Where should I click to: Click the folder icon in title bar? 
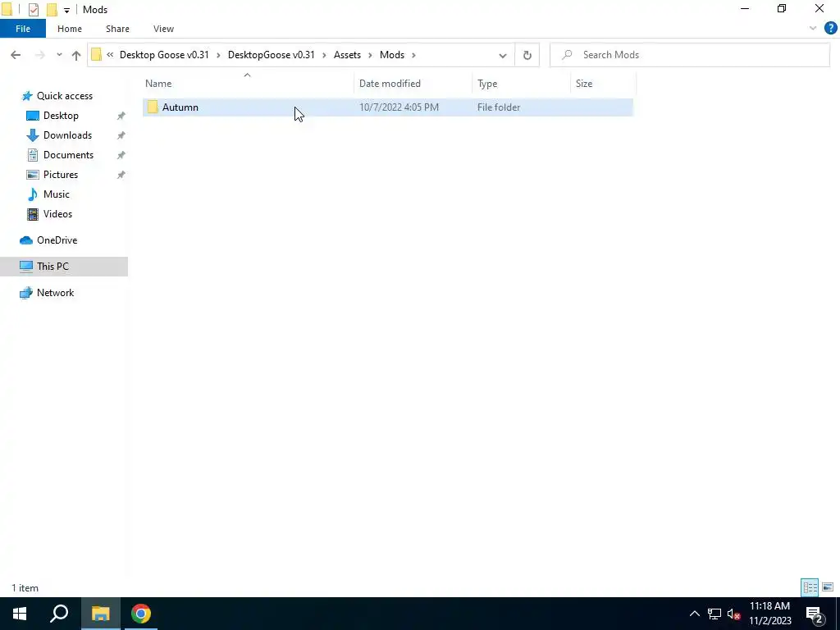[7, 10]
